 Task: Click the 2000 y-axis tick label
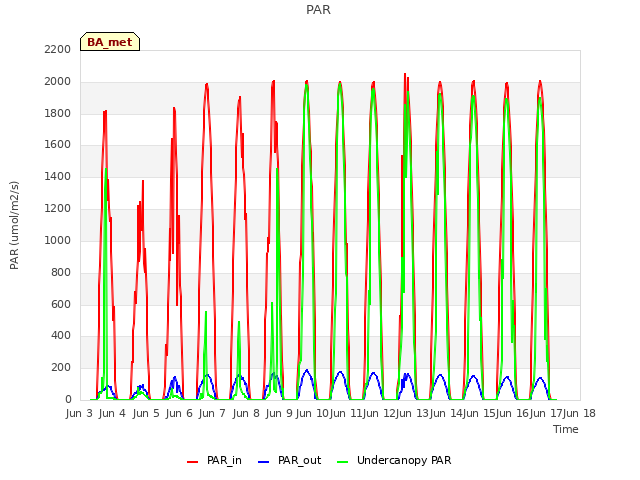click(x=58, y=82)
